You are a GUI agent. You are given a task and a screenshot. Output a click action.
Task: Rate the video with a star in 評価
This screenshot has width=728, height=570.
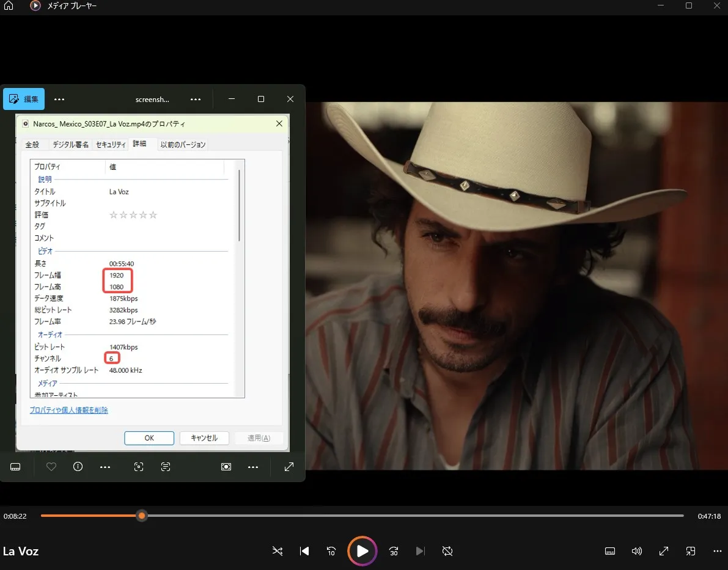[133, 214]
